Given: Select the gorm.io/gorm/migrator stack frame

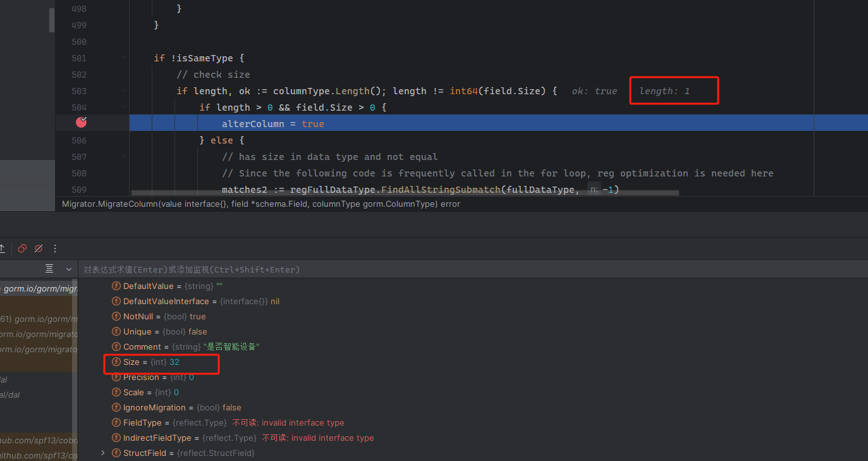Looking at the screenshot, I should (x=39, y=288).
